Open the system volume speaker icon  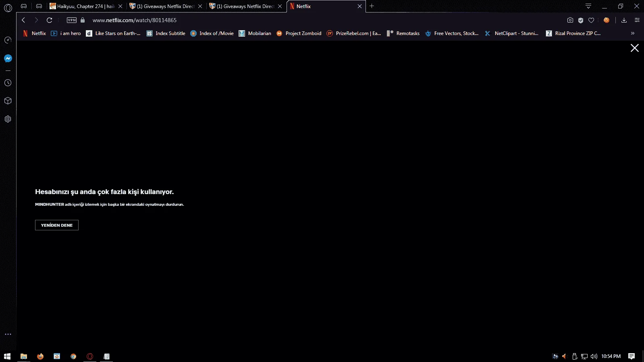pos(594,356)
